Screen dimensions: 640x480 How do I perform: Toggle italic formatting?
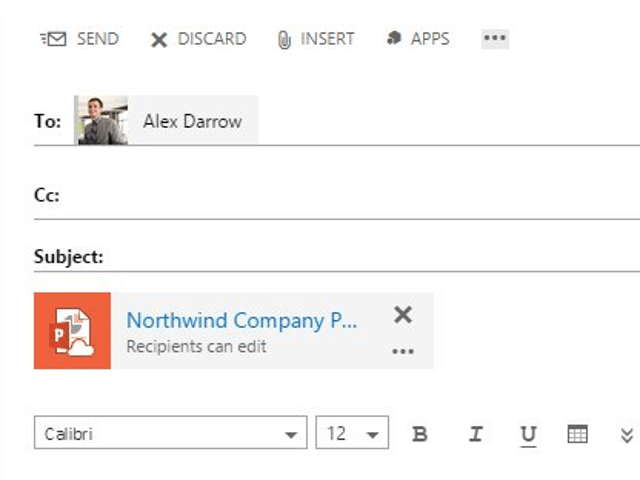coord(476,434)
